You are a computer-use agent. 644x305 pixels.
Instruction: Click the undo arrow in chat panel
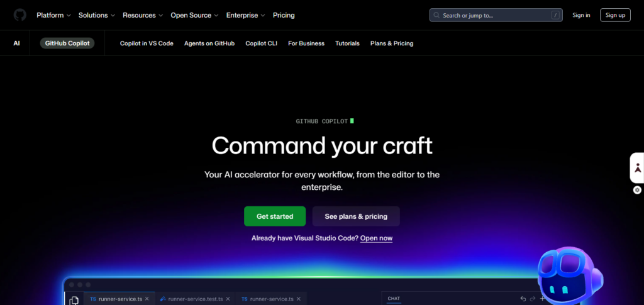[523, 299]
